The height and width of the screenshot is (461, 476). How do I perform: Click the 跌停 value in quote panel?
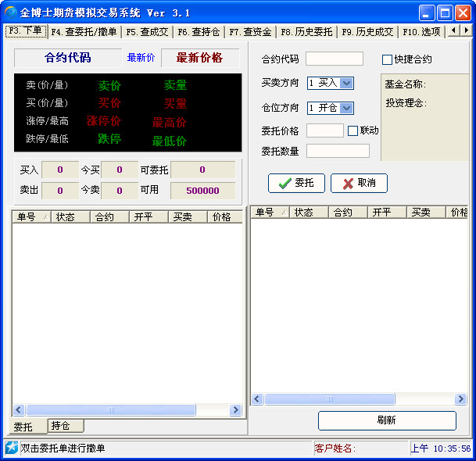click(x=109, y=139)
